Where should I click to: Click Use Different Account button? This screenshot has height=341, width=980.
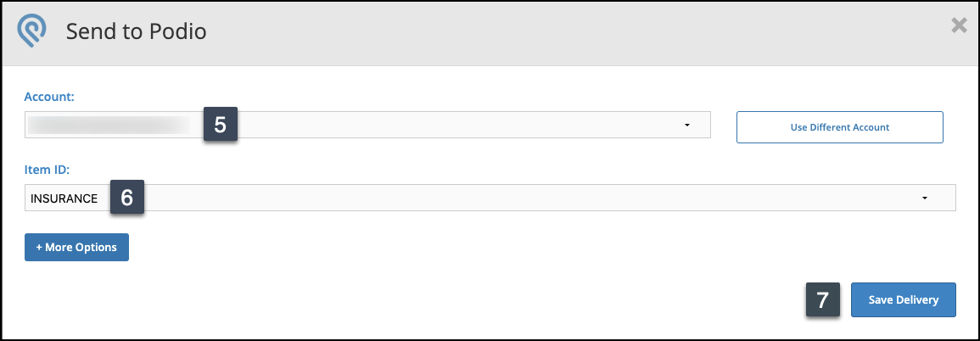[x=839, y=127]
